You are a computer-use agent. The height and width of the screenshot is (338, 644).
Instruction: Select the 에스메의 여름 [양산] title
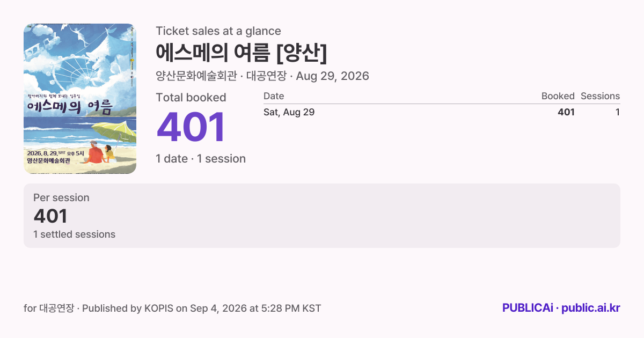(x=241, y=53)
